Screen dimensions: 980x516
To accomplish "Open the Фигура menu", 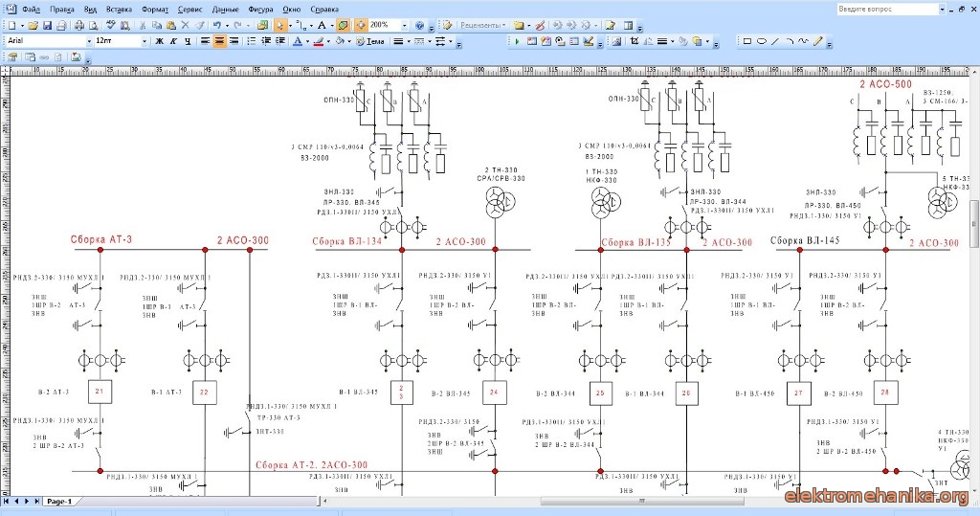I will tap(259, 9).
